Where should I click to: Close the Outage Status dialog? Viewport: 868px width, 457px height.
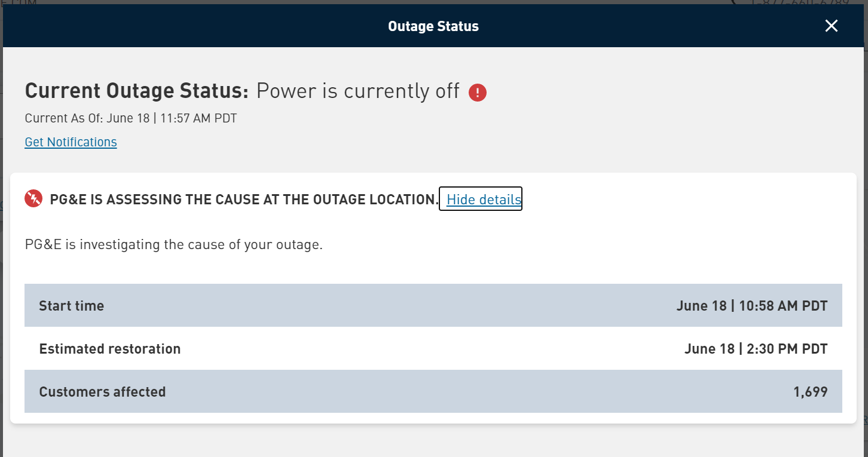coord(831,26)
